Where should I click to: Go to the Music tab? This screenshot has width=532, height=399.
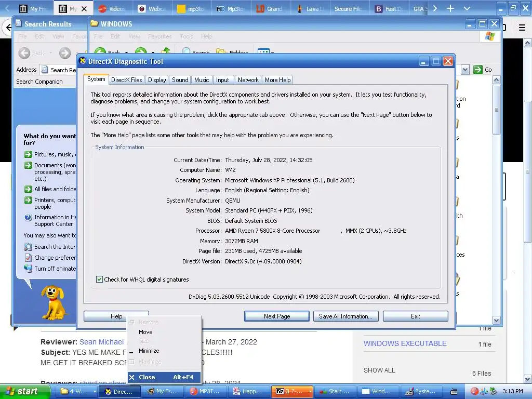(202, 79)
